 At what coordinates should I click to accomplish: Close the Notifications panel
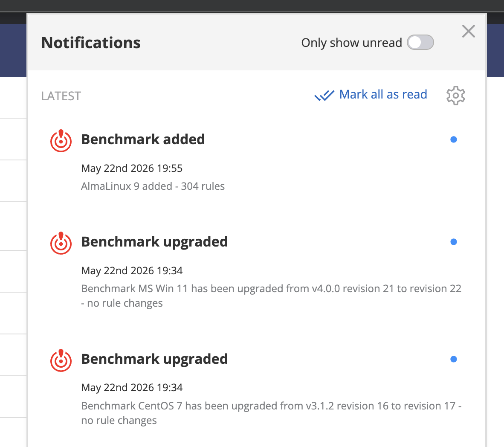(468, 31)
